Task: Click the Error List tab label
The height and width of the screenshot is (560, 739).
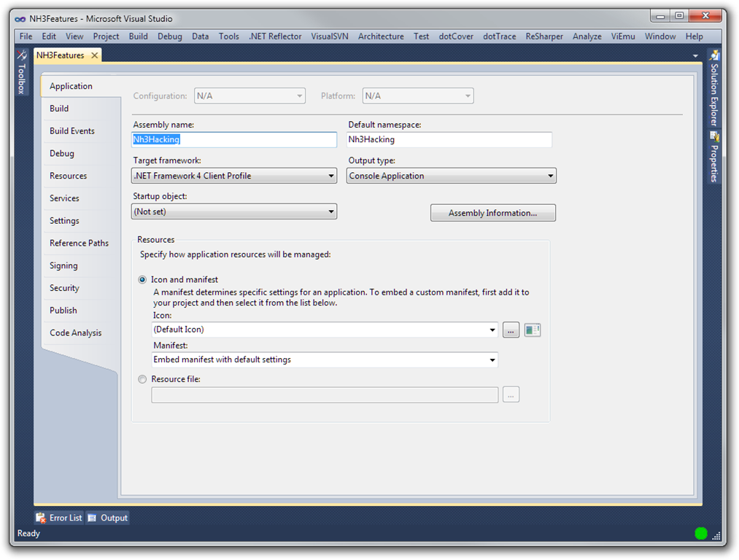Action: click(66, 518)
